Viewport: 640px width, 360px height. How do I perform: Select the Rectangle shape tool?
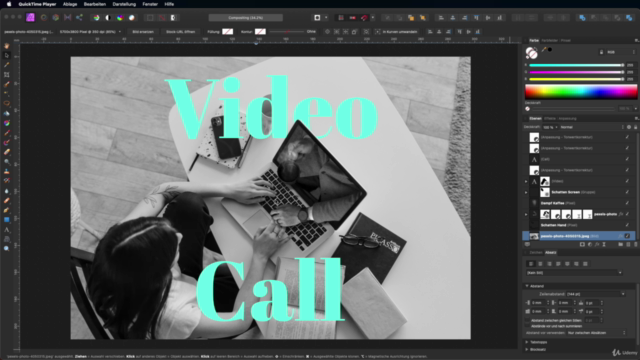[x=7, y=220]
